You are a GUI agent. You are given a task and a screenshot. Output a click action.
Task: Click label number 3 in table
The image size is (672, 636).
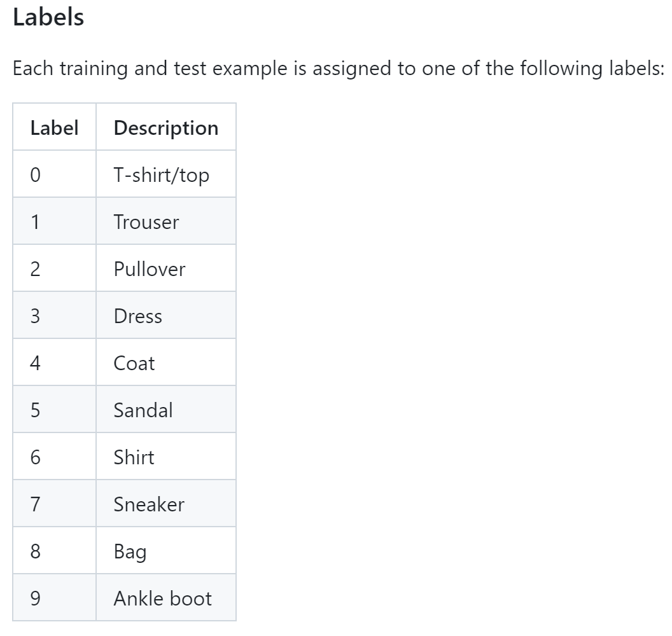tap(35, 316)
